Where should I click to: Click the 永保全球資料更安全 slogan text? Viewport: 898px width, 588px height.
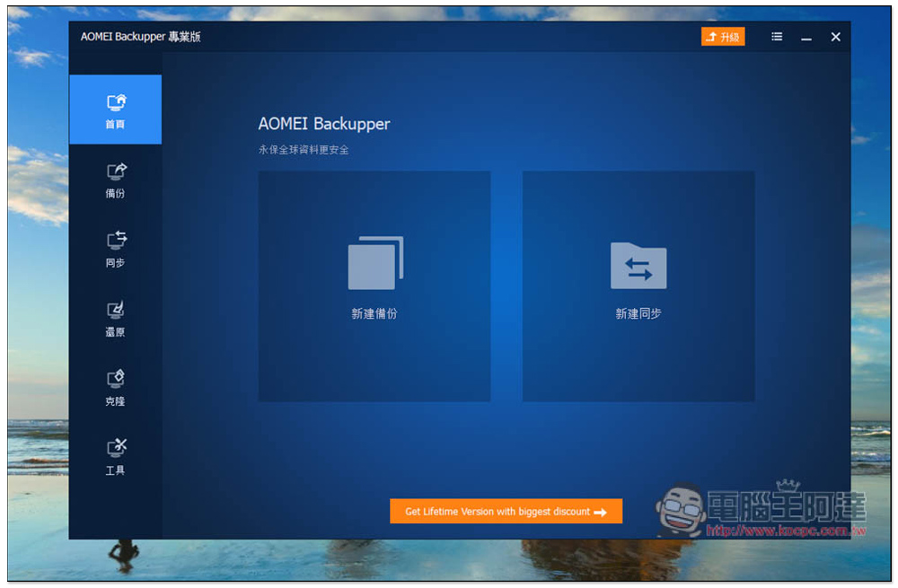[x=303, y=150]
